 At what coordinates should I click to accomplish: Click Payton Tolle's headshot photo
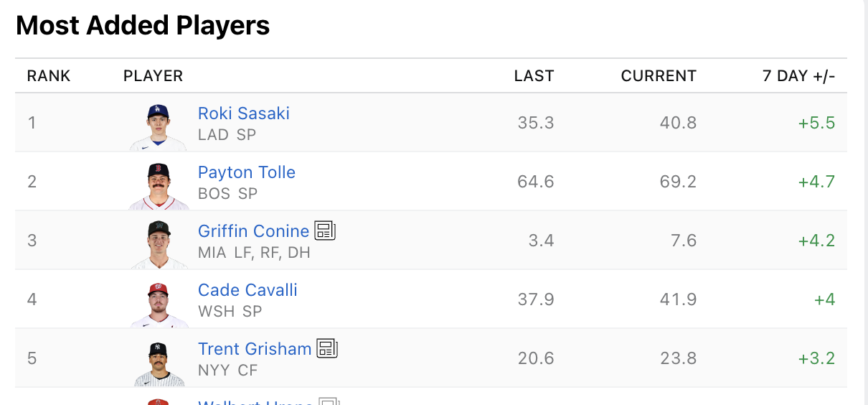click(x=159, y=186)
